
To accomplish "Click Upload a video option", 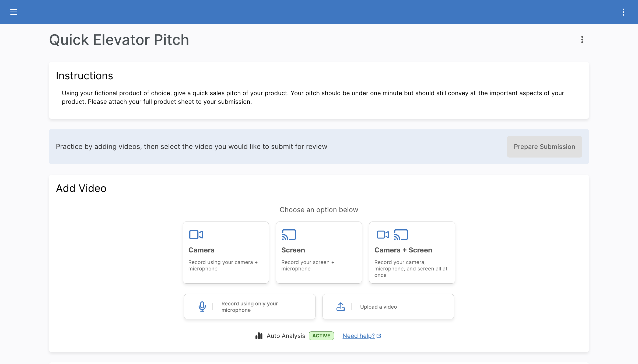I will click(388, 306).
